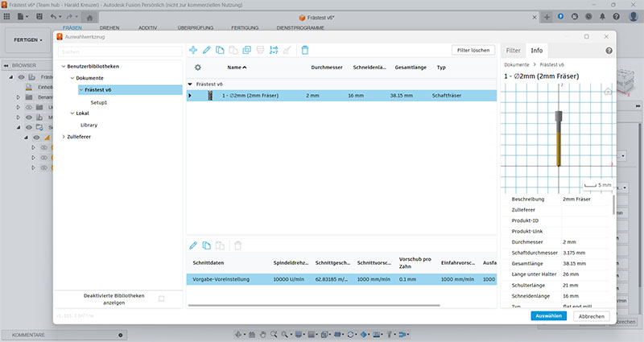Viewport: 644px width, 342px height.
Task: Switch to the Filter tab
Action: coord(513,51)
